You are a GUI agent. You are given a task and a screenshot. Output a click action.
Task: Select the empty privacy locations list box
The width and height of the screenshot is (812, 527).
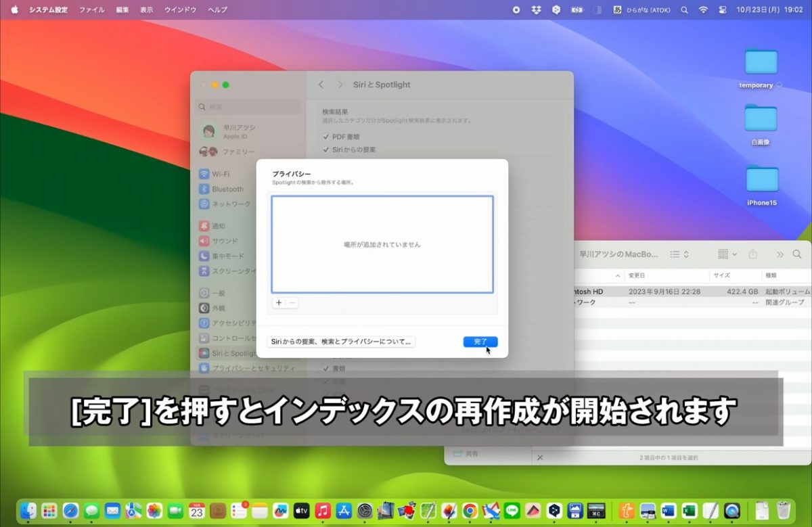pyautogui.click(x=382, y=244)
